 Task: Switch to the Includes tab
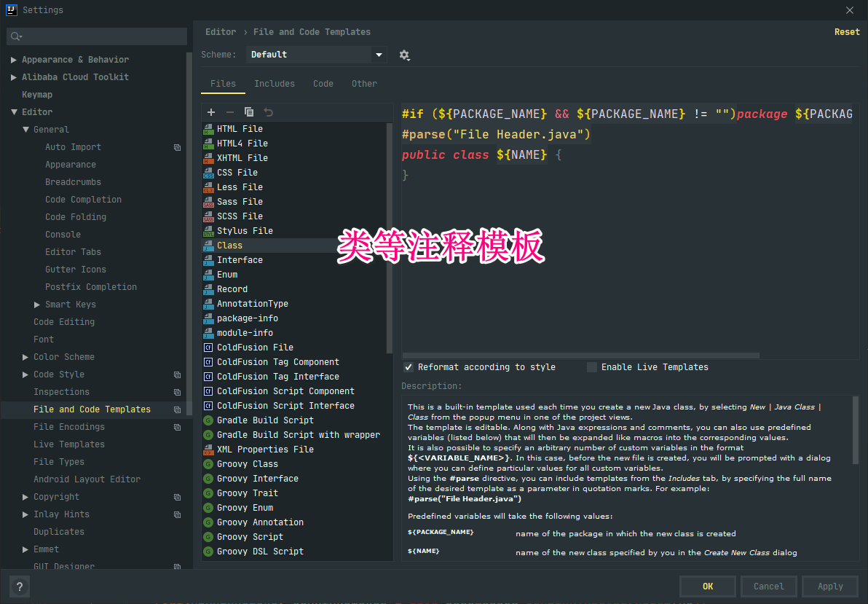click(275, 84)
